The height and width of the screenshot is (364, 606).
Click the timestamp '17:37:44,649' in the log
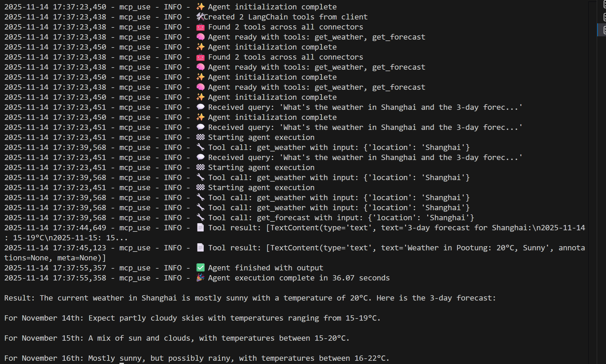pyautogui.click(x=80, y=228)
